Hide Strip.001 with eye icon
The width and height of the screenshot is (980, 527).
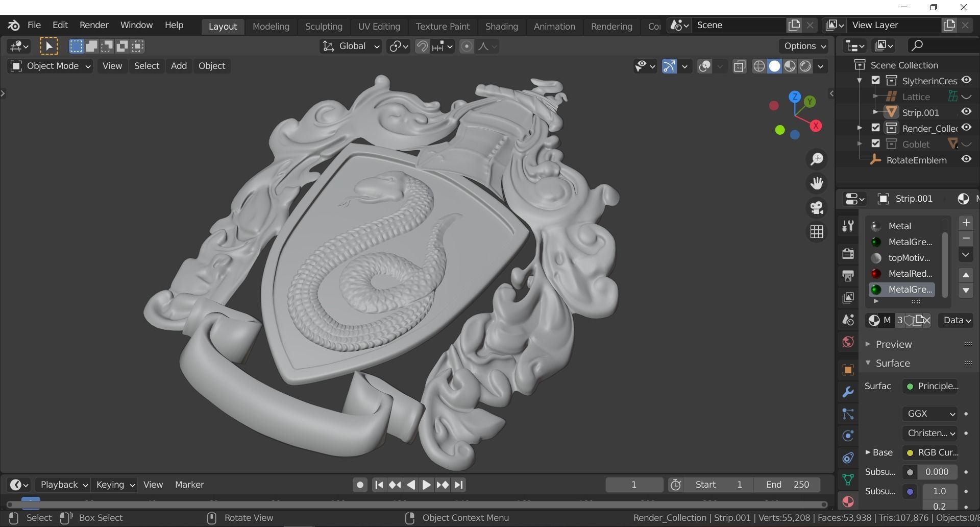click(x=966, y=112)
